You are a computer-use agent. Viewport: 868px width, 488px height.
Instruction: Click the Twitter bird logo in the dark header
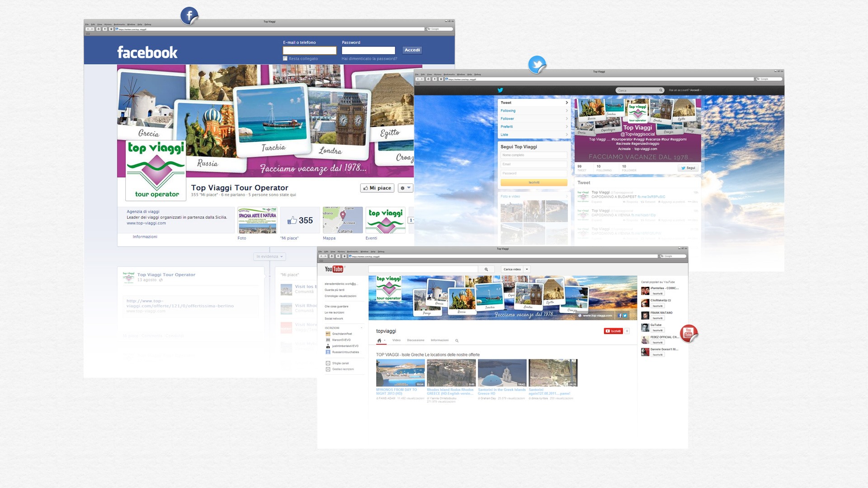pyautogui.click(x=500, y=90)
